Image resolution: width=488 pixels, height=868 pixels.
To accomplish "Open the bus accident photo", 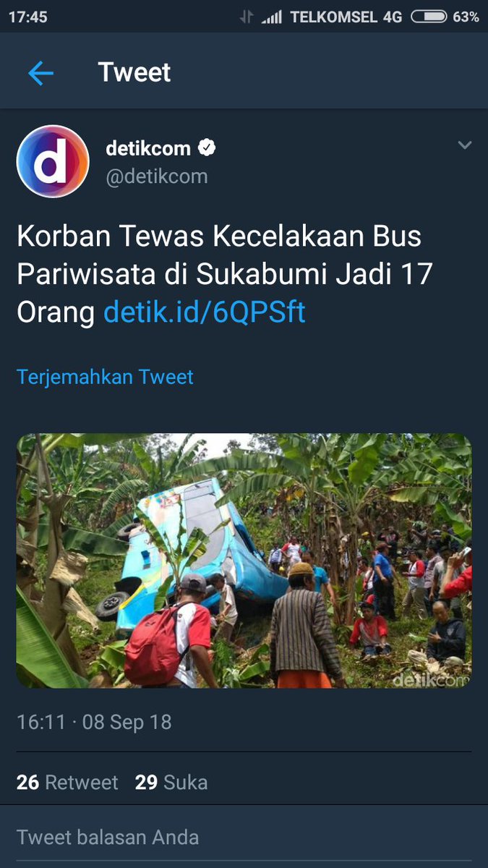I will point(244,561).
